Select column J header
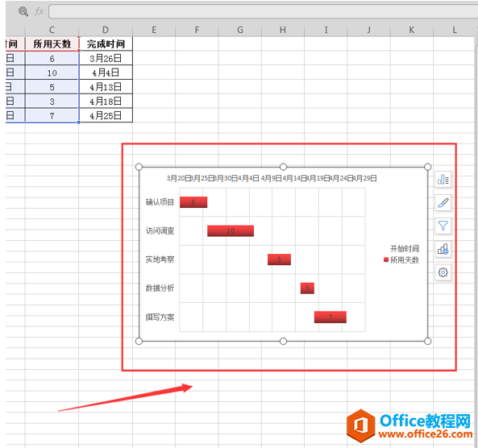478x448 pixels. pos(369,30)
